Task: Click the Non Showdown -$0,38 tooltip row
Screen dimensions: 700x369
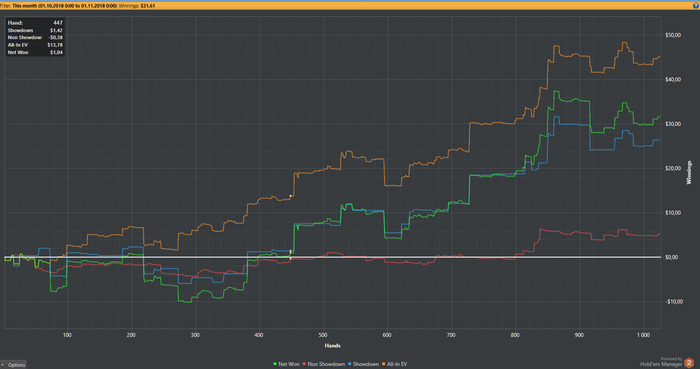Action: 35,37
